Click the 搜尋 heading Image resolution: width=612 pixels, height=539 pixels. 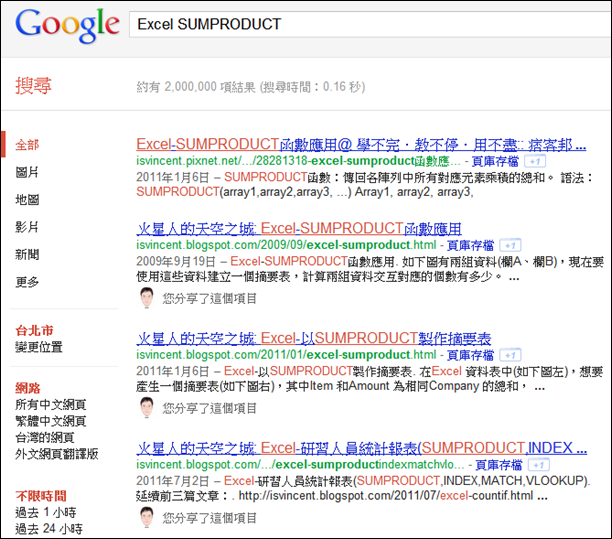tap(33, 85)
